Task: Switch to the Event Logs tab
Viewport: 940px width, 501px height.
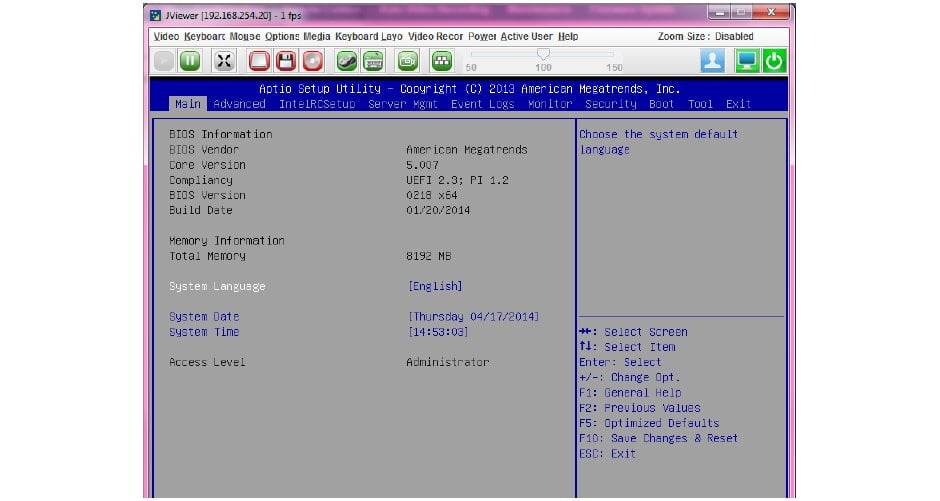Action: [483, 104]
